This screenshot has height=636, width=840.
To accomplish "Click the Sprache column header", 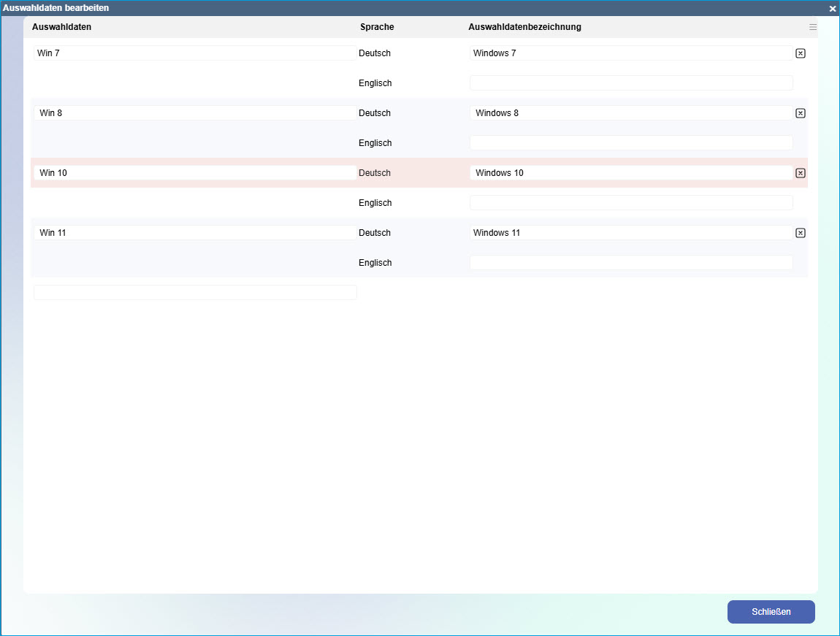I will pos(377,27).
